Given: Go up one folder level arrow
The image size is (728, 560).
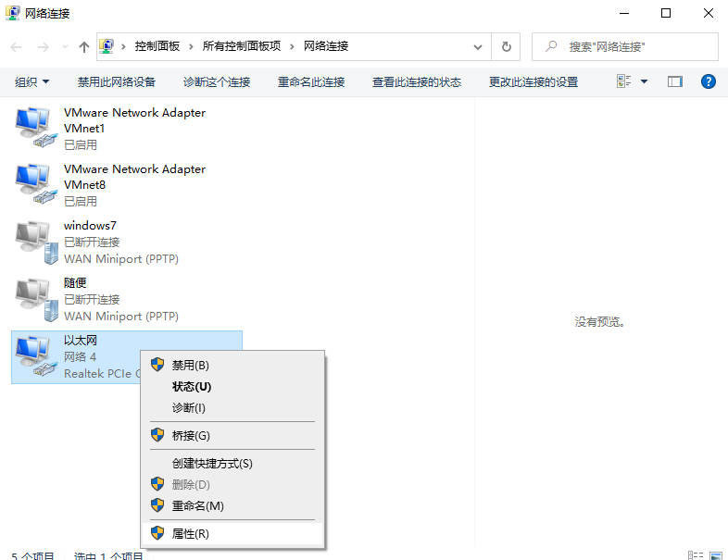Looking at the screenshot, I should pos(84,46).
